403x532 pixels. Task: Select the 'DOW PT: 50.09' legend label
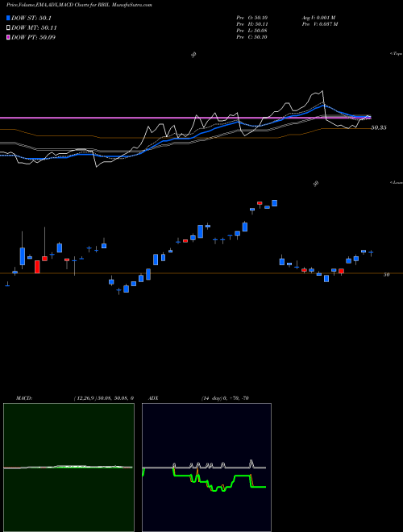(33, 37)
